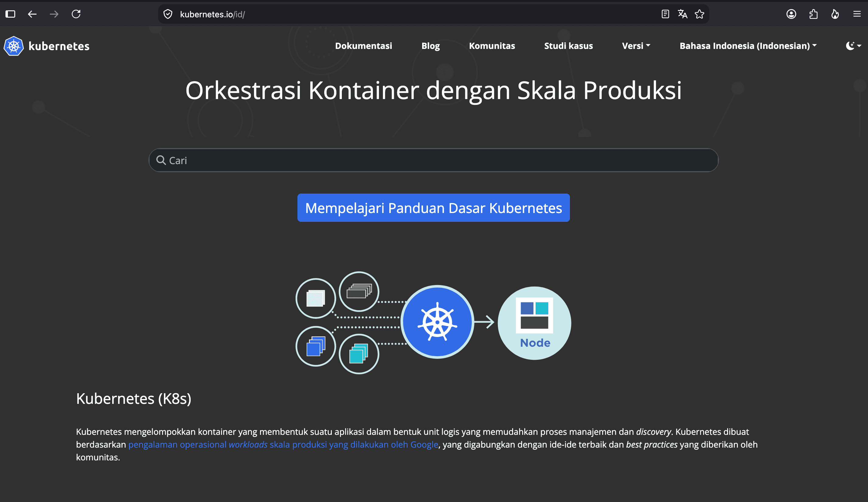
Task: Click the dark stacked containers circle
Action: click(359, 291)
